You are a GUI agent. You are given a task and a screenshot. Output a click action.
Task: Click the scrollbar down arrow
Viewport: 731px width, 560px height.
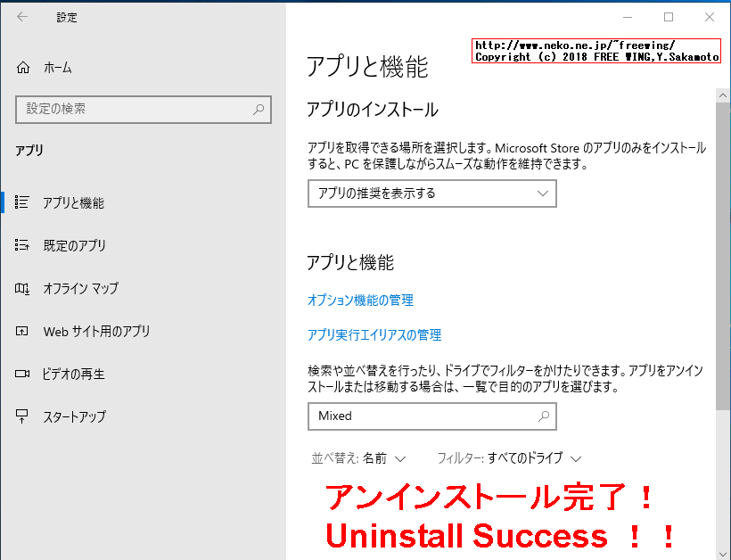(x=723, y=553)
